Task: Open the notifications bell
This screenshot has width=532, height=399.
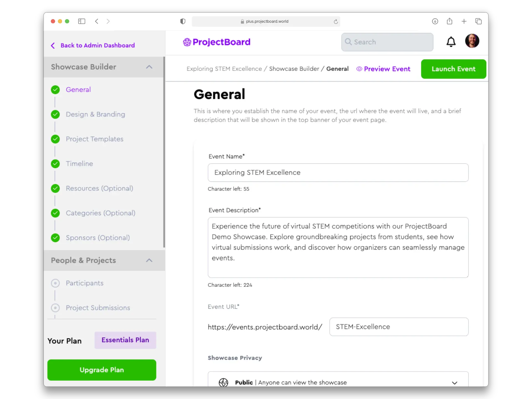Action: (451, 42)
